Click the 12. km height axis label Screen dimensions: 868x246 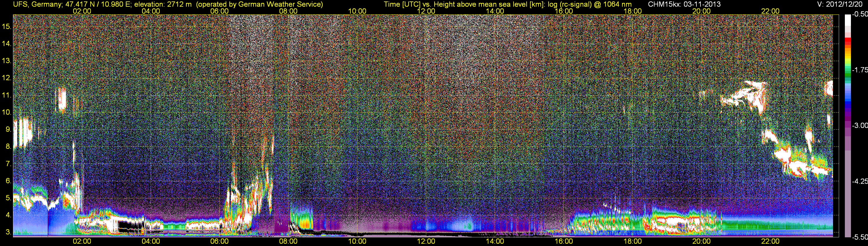(7, 78)
